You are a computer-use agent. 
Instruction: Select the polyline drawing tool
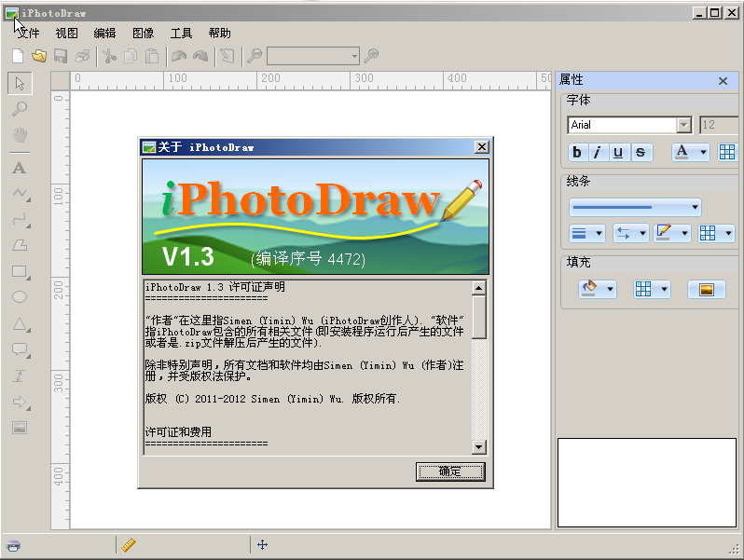[x=21, y=194]
